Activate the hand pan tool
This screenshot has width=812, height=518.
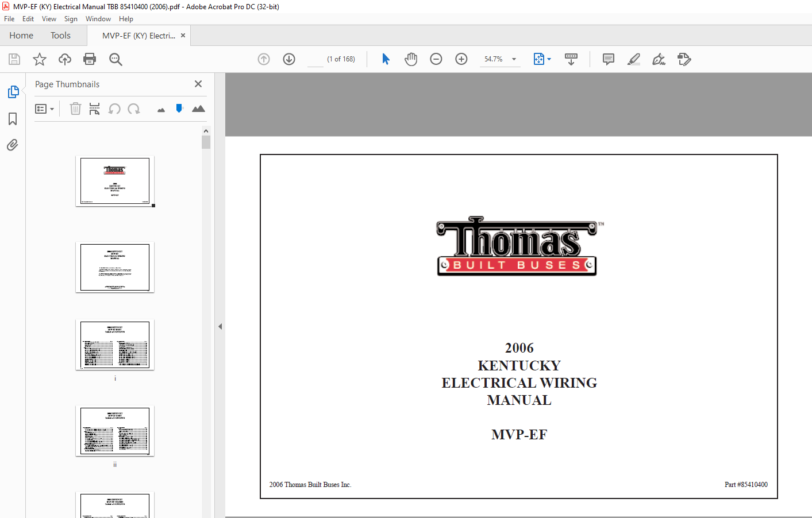pos(411,59)
